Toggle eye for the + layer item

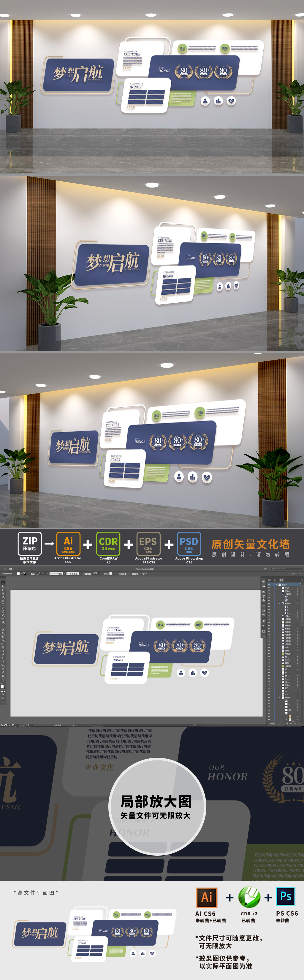coord(269,707)
